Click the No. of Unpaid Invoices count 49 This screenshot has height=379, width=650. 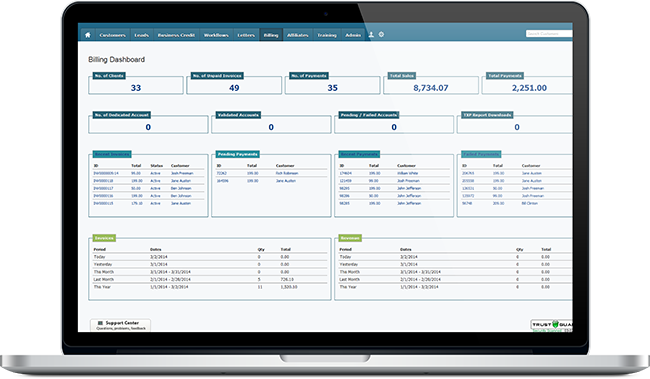pyautogui.click(x=234, y=88)
